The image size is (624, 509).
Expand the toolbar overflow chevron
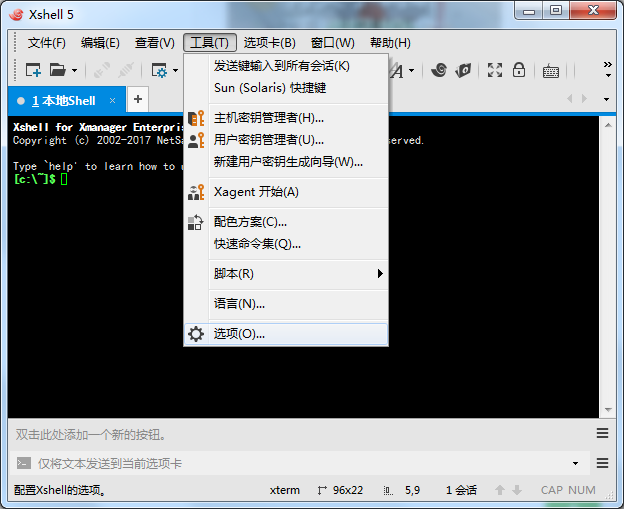click(608, 69)
